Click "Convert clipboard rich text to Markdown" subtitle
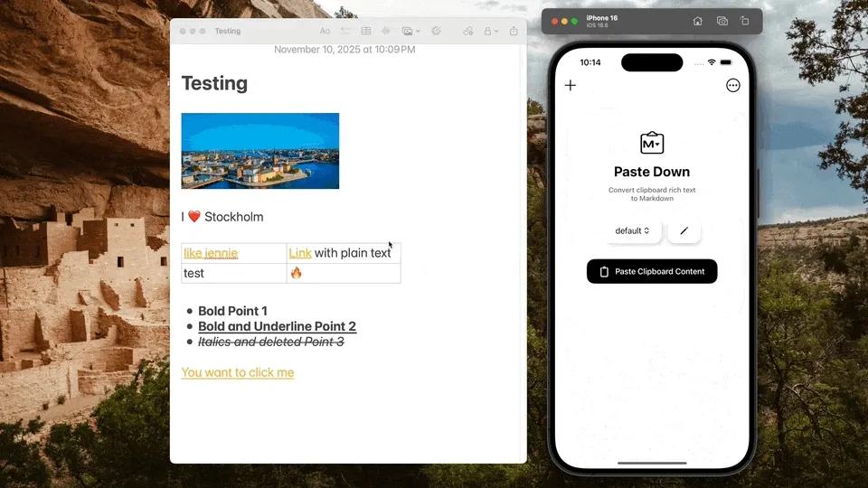The height and width of the screenshot is (488, 868). click(652, 194)
